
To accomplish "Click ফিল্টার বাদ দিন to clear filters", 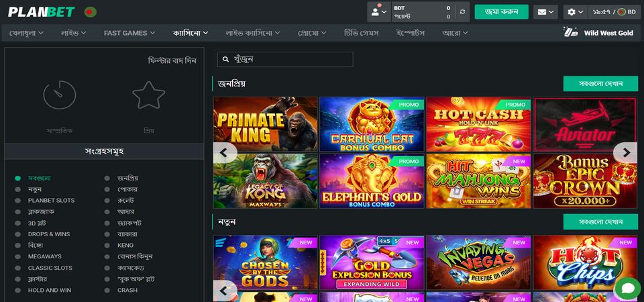I will (x=172, y=60).
